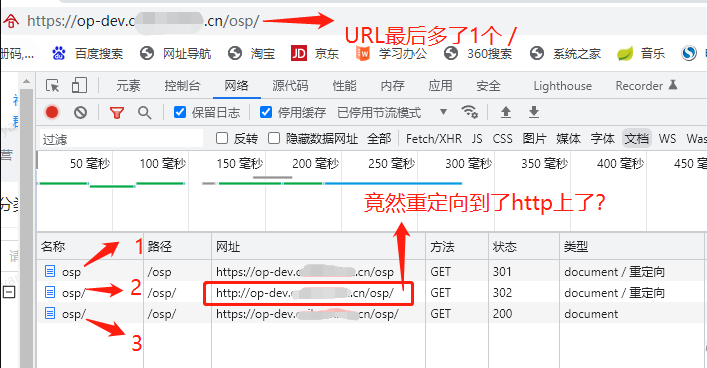Viewport: 707px width, 368px height.
Task: Switch to the 安全 tab
Action: (488, 86)
